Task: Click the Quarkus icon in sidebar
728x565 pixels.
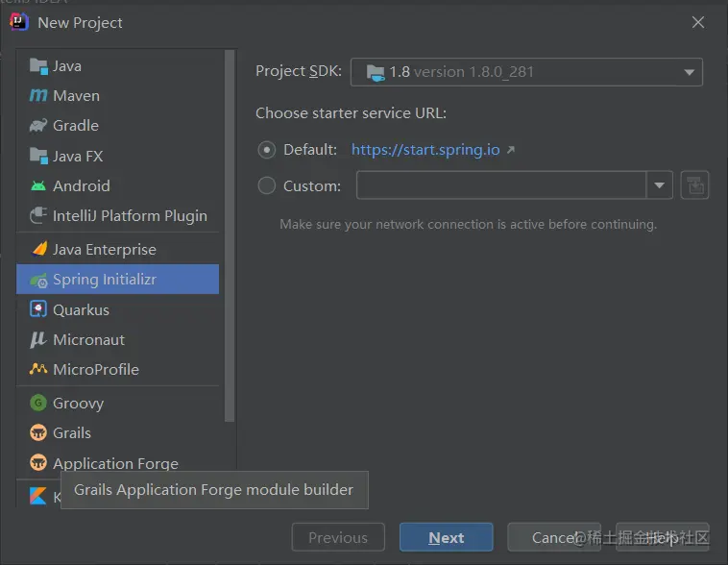Action: coord(38,309)
